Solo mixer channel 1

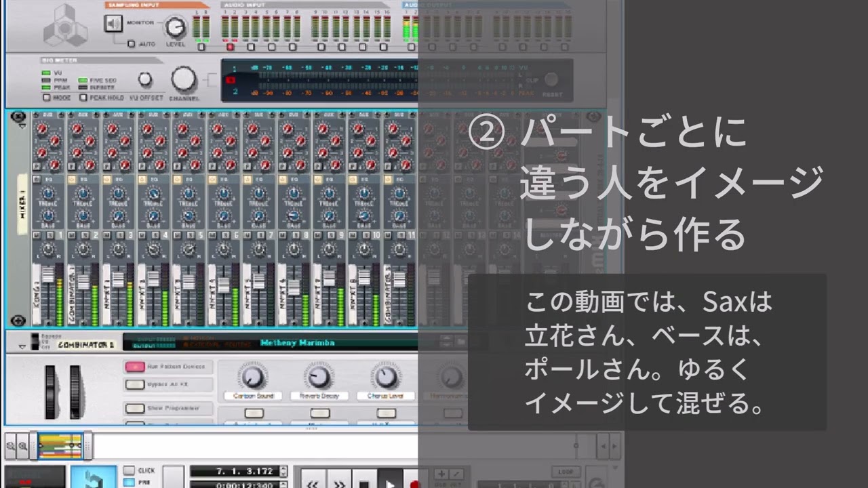[x=49, y=235]
